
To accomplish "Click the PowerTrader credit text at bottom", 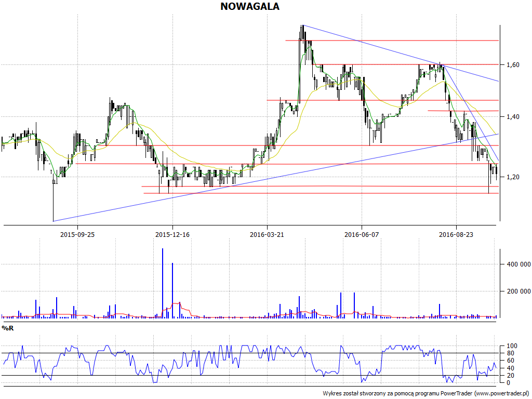I will click(x=426, y=394).
